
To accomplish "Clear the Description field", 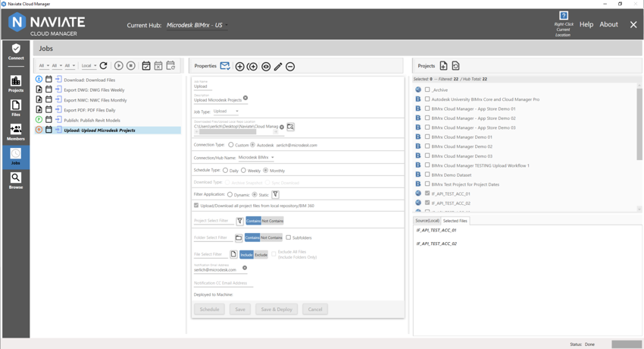I will pyautogui.click(x=245, y=98).
